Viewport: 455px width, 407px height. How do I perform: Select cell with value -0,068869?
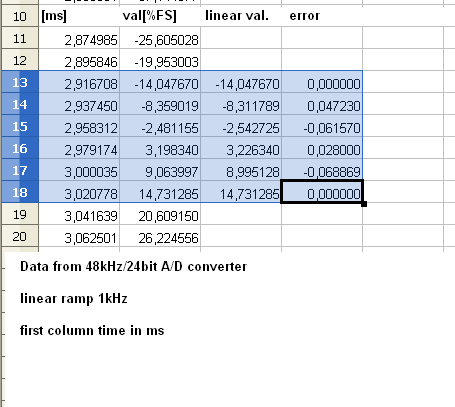[322, 170]
